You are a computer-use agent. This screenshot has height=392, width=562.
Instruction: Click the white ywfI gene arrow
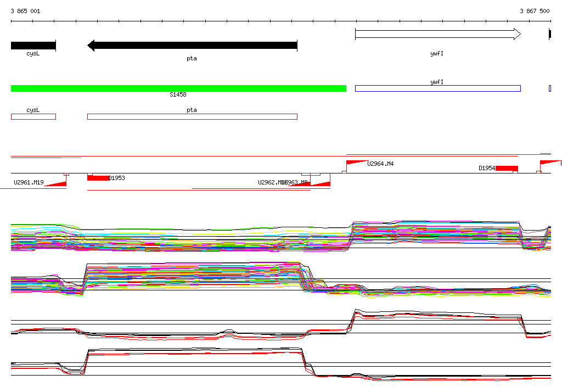point(438,34)
